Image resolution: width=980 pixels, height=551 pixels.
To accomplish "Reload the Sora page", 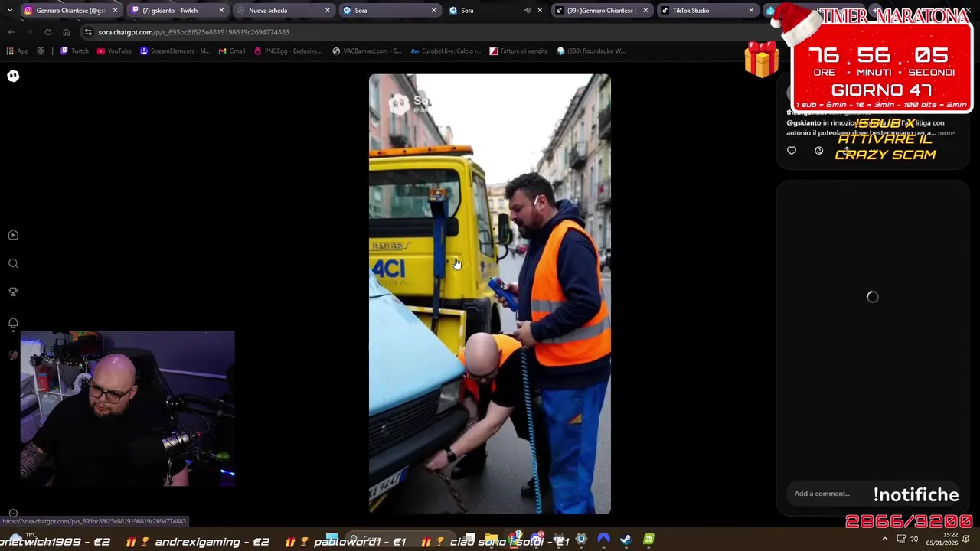I will click(47, 32).
